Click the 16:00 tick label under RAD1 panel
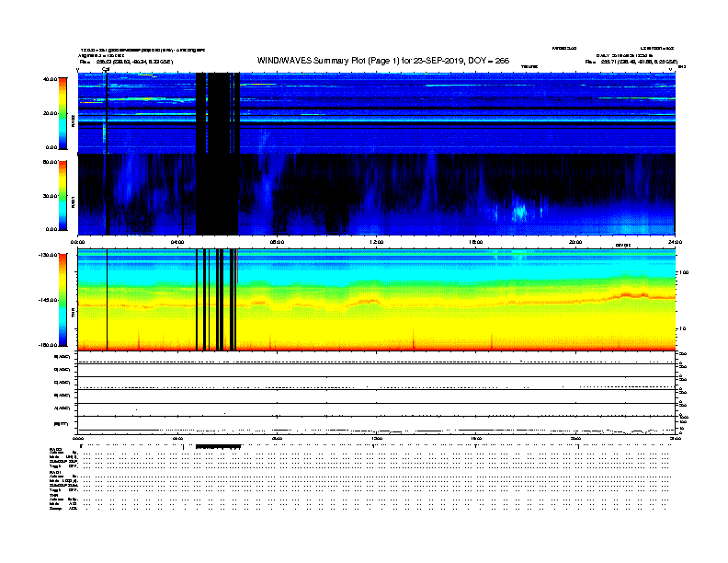The height and width of the screenshot is (563, 728). point(476,242)
